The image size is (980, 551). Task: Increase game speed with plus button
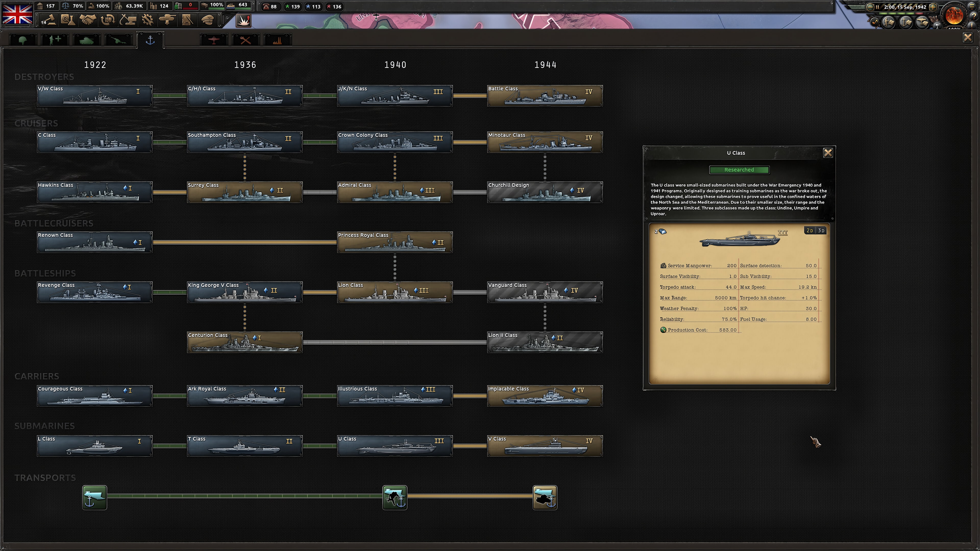pos(933,7)
